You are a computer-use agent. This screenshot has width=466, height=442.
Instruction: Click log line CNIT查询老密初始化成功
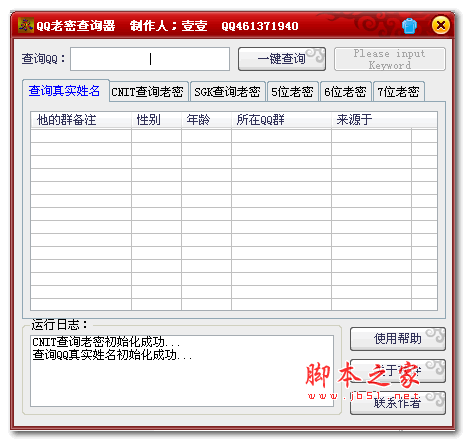(106, 342)
